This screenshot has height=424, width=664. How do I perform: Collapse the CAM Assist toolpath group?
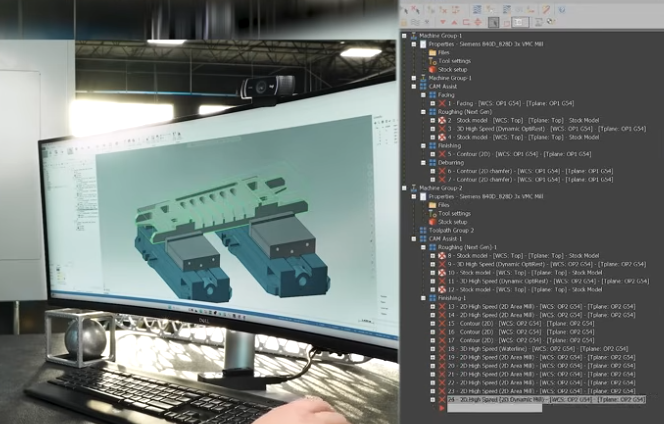click(414, 86)
